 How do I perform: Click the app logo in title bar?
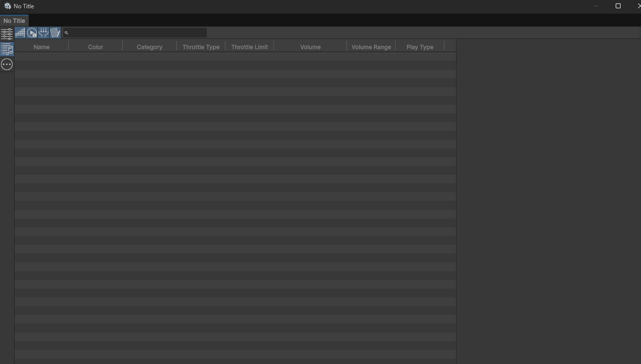pos(7,6)
